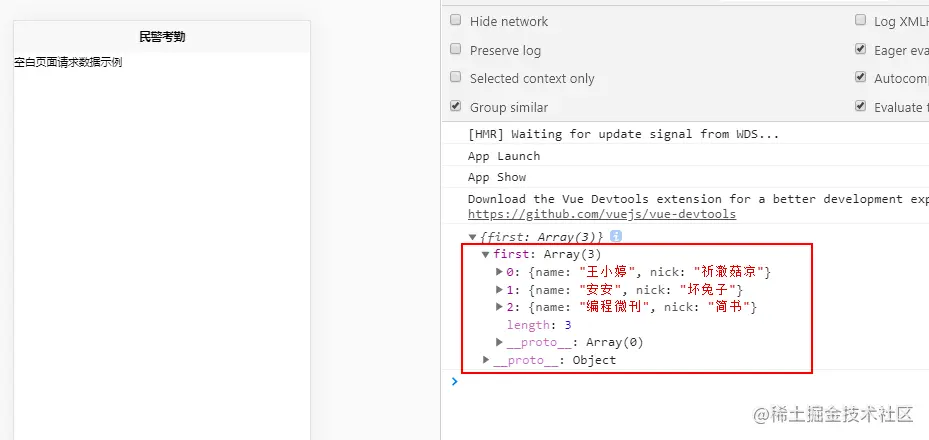929x440 pixels.
Task: Select the length: 3 property line
Action: coord(539,325)
